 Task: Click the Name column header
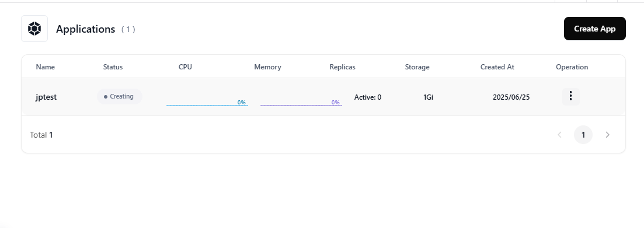45,67
